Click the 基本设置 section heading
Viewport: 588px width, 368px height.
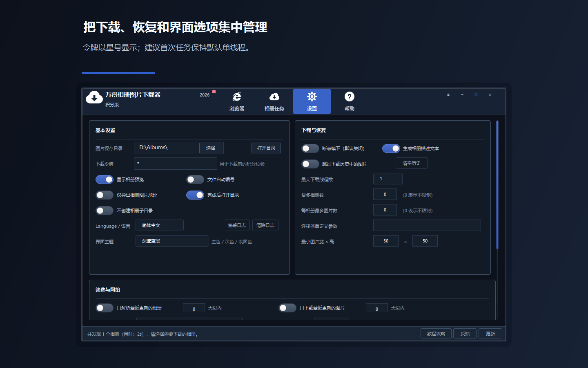pyautogui.click(x=105, y=130)
